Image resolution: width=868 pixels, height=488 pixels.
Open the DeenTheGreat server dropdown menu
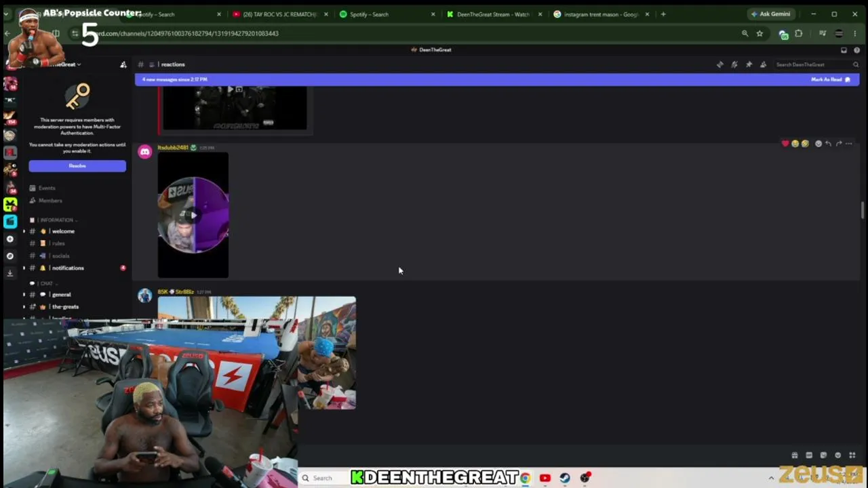pos(65,64)
